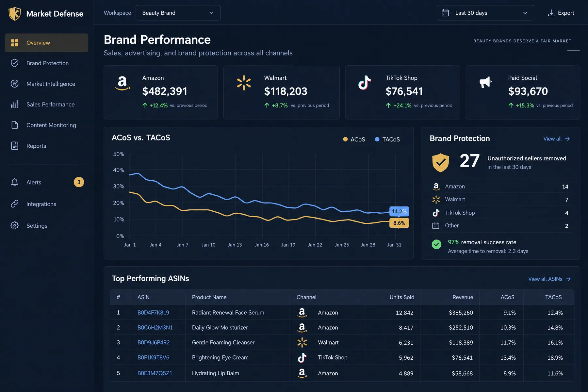This screenshot has width=588, height=392.
Task: Open ASIN link B0C6H2M3N1
Action: pyautogui.click(x=155, y=327)
